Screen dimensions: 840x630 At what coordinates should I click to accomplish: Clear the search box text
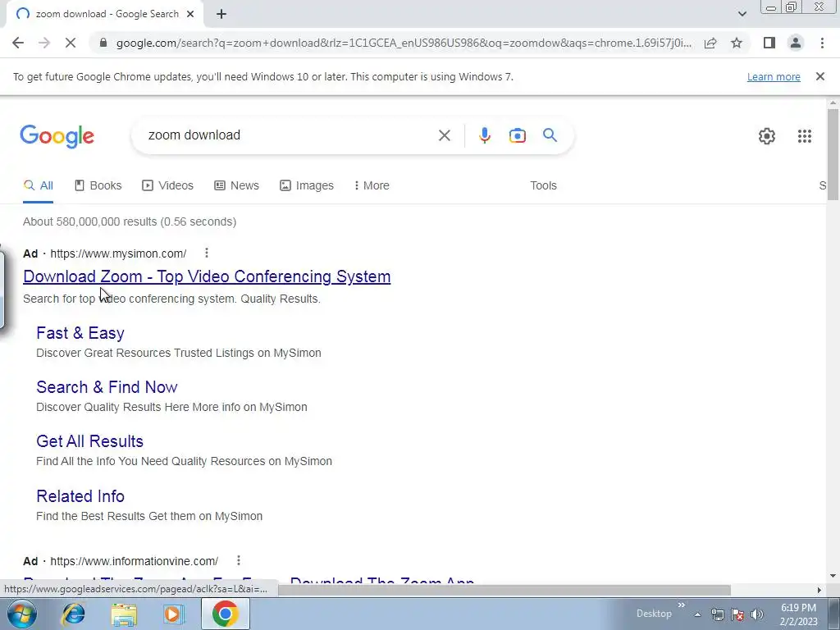(444, 135)
